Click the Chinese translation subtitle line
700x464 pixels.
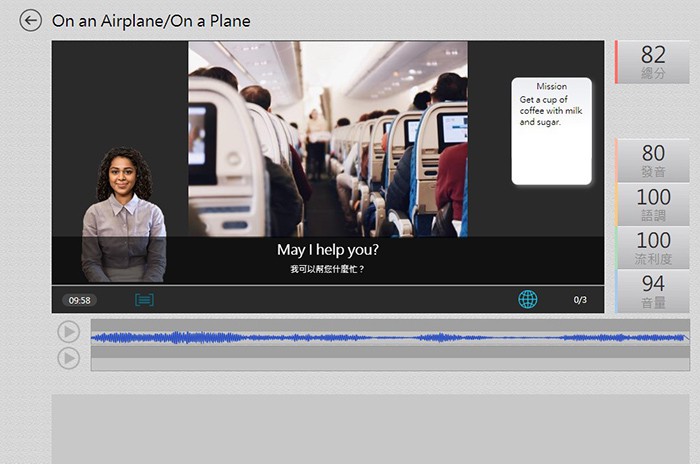coord(328,270)
